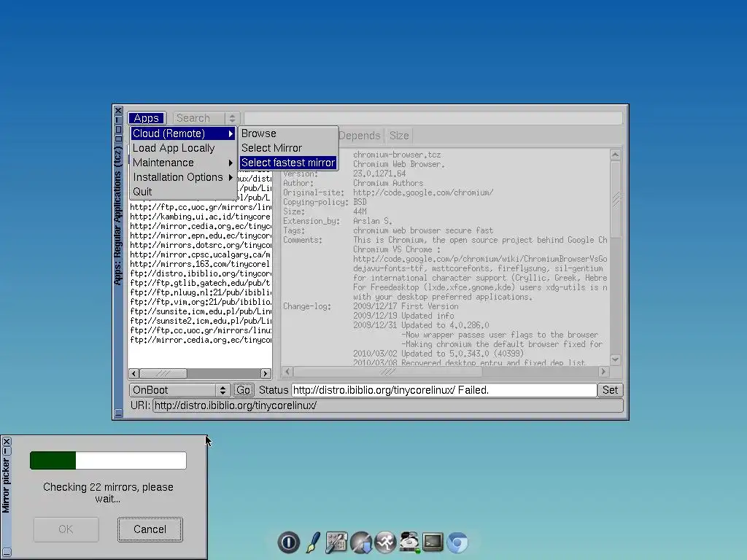Click the search text input field

tap(433, 118)
